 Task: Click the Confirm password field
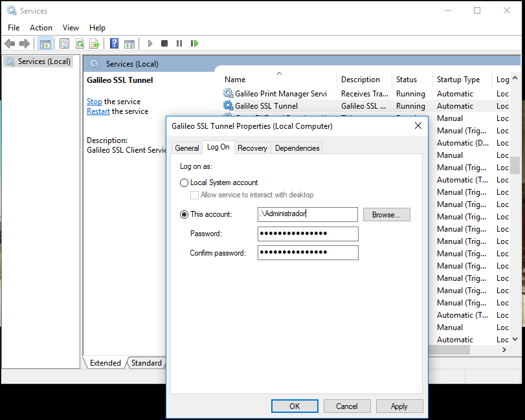click(x=307, y=252)
